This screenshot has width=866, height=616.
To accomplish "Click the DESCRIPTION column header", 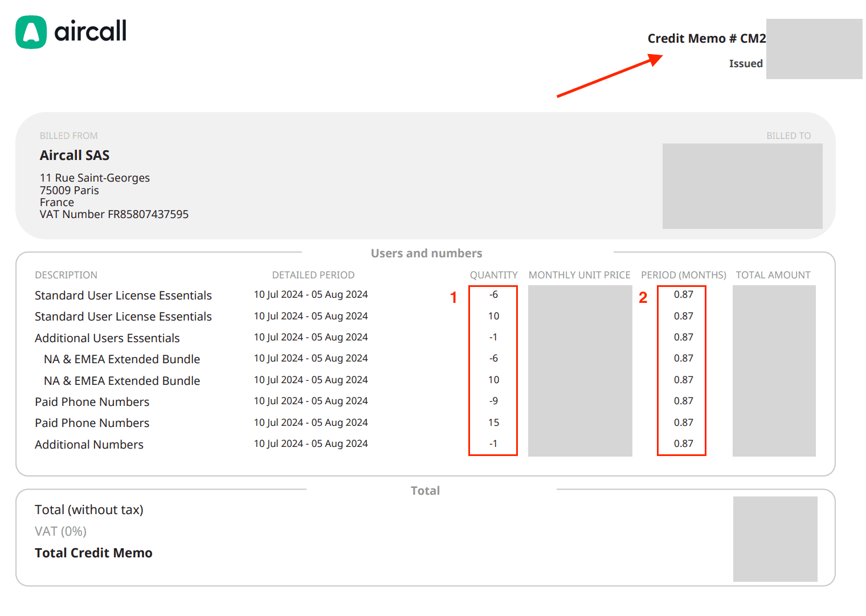I will pos(66,275).
